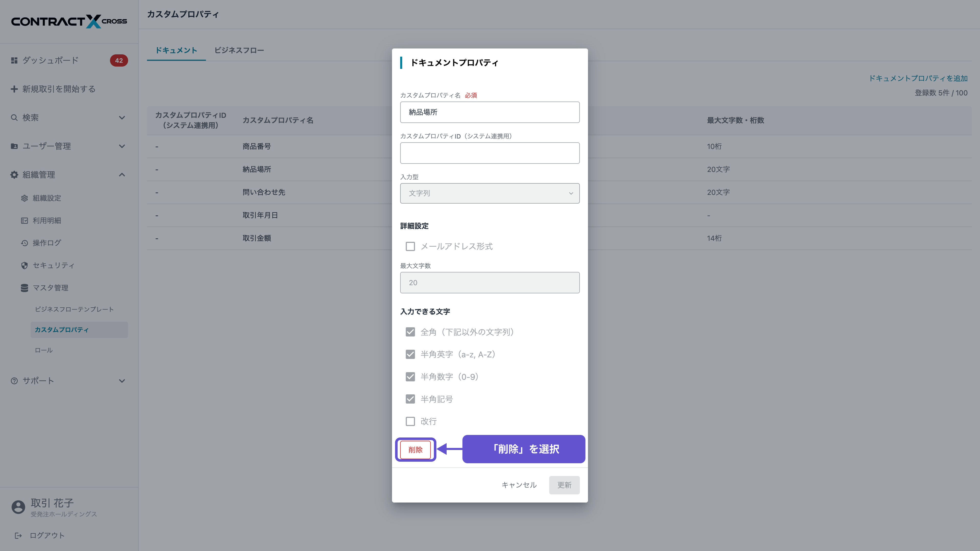Image resolution: width=980 pixels, height=551 pixels.
Task: Click the gear icon beside 組織設定
Action: (x=24, y=198)
